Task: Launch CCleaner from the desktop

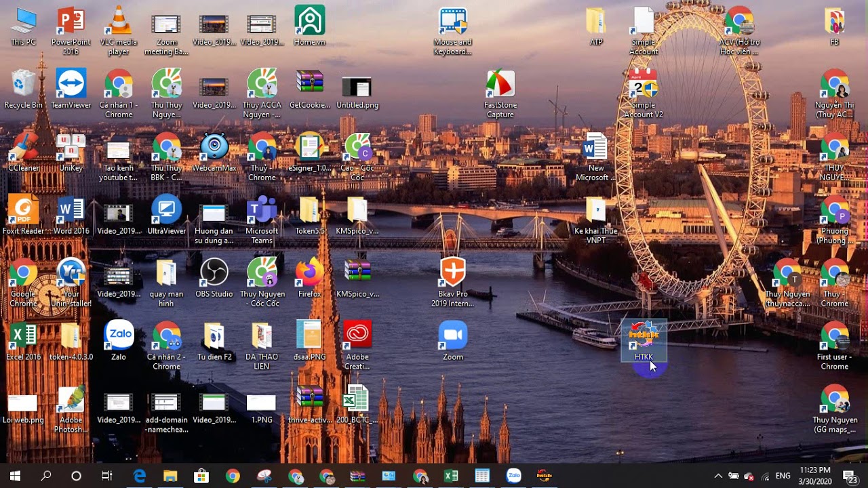Action: tap(23, 152)
